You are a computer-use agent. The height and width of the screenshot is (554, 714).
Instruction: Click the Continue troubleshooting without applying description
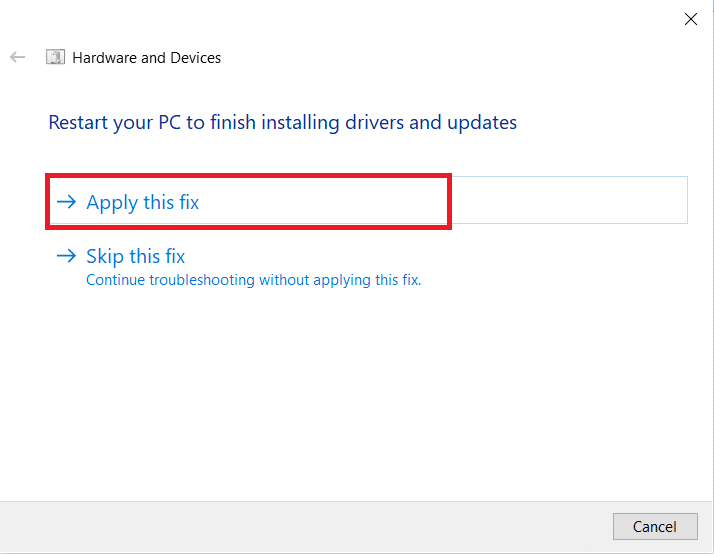coord(253,280)
